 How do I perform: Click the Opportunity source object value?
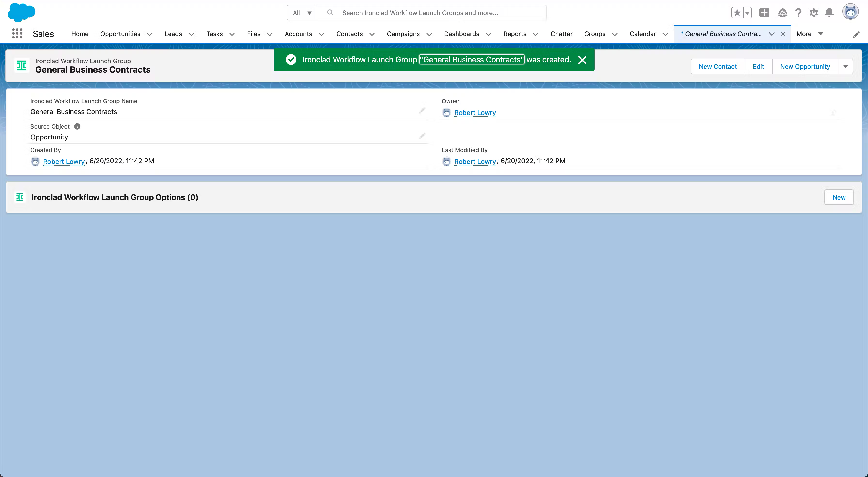tap(49, 137)
